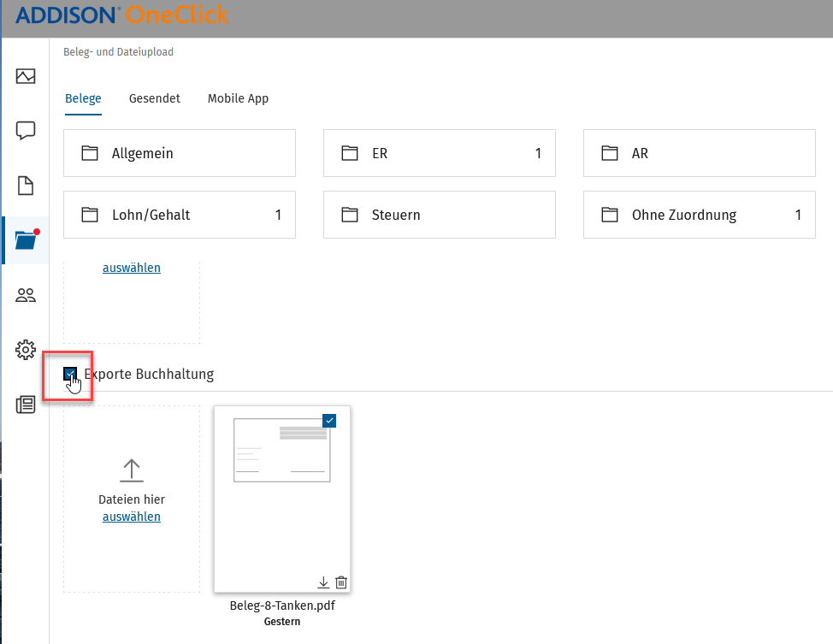Click the ADDISON OneClick logo

click(122, 15)
